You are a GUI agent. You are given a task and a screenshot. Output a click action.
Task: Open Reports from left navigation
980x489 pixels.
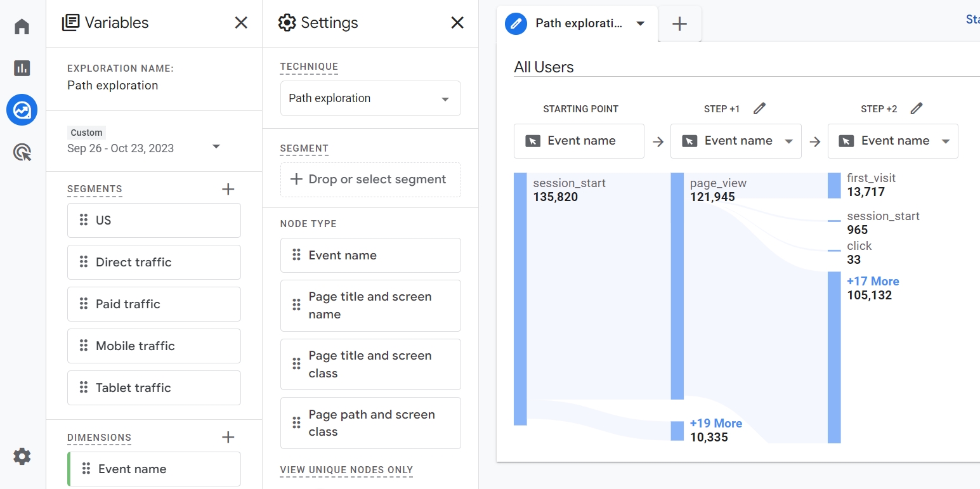[22, 68]
